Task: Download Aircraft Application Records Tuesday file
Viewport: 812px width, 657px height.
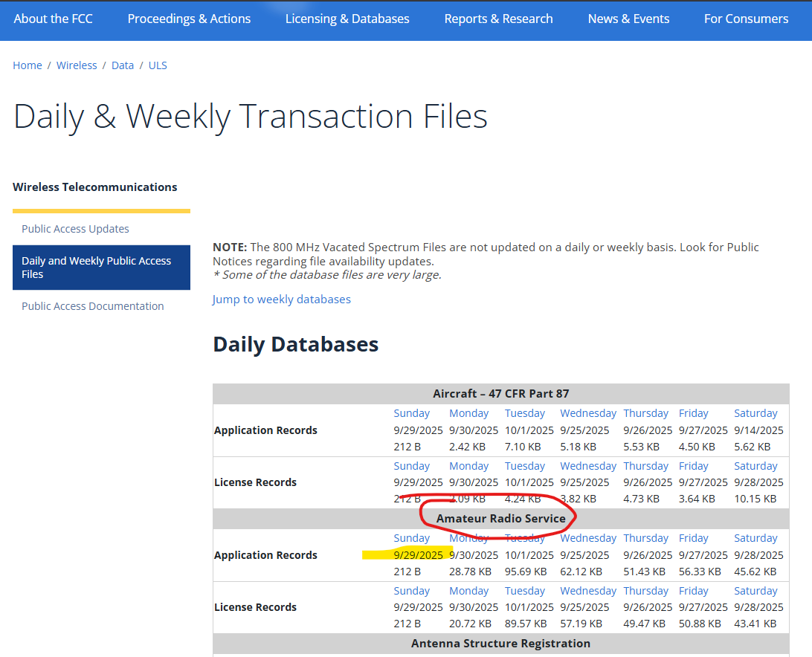Action: tap(524, 413)
